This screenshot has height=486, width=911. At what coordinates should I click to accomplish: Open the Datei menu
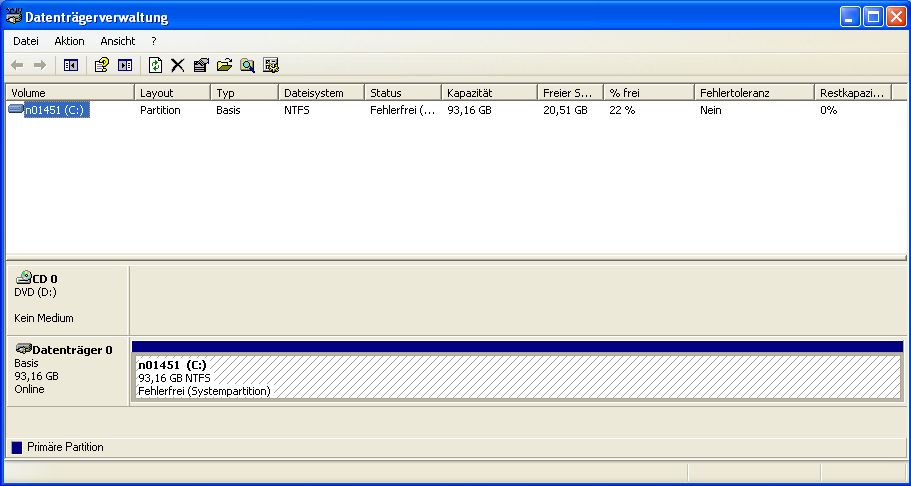click(x=26, y=41)
